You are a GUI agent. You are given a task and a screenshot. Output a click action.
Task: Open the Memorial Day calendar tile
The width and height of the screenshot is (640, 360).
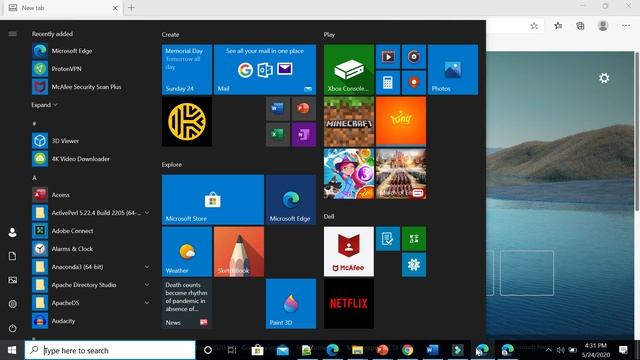187,69
